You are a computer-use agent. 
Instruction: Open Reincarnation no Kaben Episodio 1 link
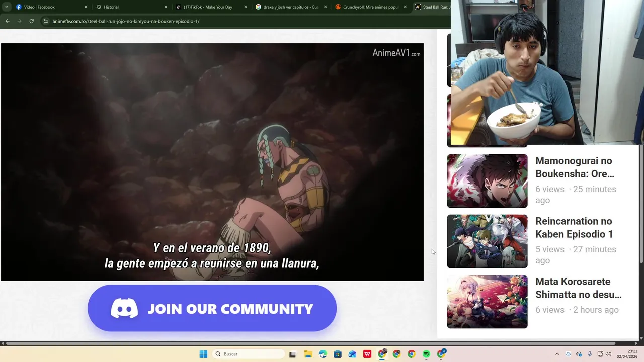coord(574,228)
